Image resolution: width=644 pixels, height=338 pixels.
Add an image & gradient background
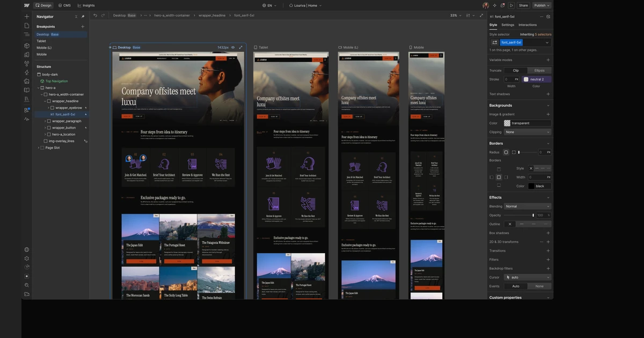click(x=548, y=114)
